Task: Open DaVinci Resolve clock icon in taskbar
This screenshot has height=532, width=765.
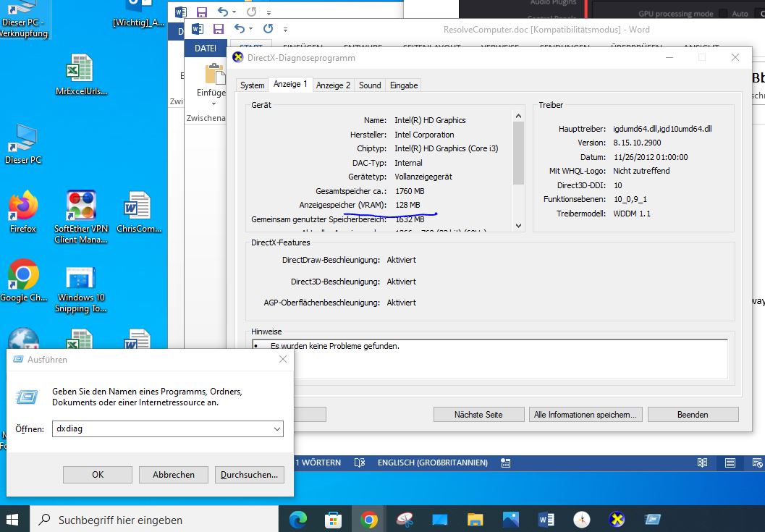Action: pyautogui.click(x=582, y=519)
